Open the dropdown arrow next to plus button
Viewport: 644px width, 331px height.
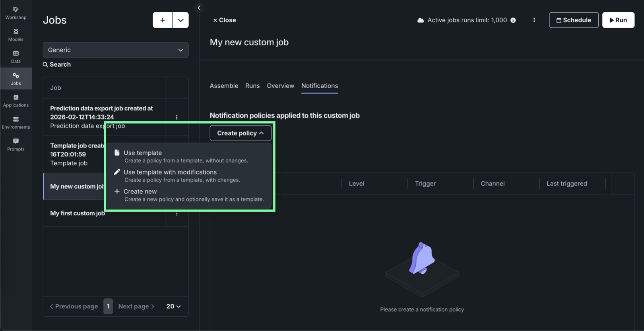(x=180, y=20)
